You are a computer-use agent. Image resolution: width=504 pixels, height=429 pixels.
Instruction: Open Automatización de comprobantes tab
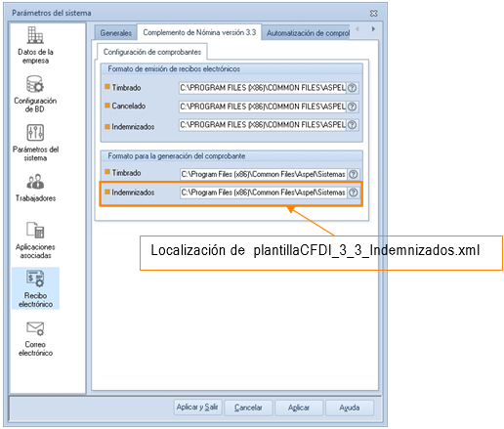[306, 33]
